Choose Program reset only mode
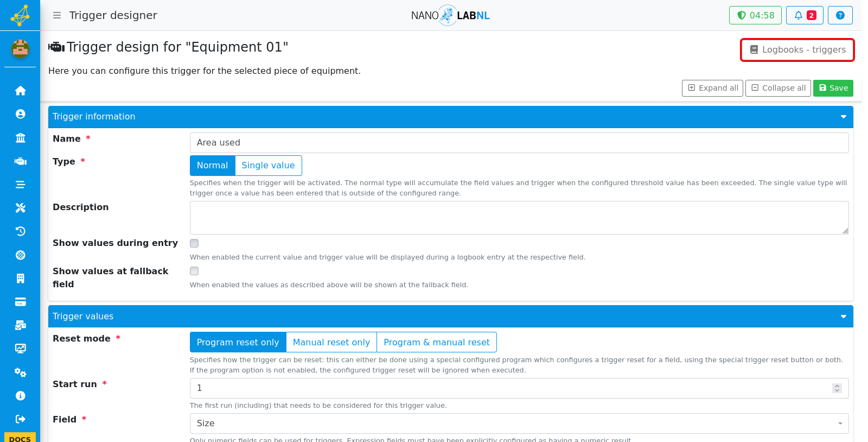The height and width of the screenshot is (442, 868). point(238,343)
